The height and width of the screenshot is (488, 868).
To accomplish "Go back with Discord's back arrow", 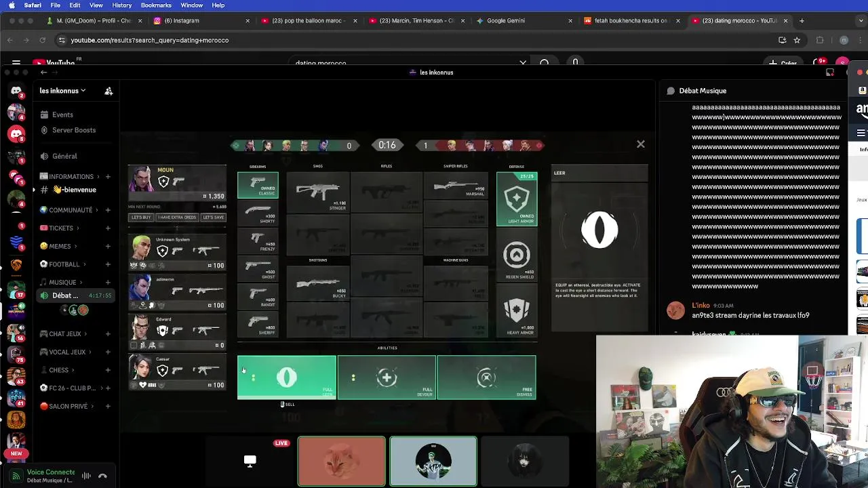I will pyautogui.click(x=44, y=73).
